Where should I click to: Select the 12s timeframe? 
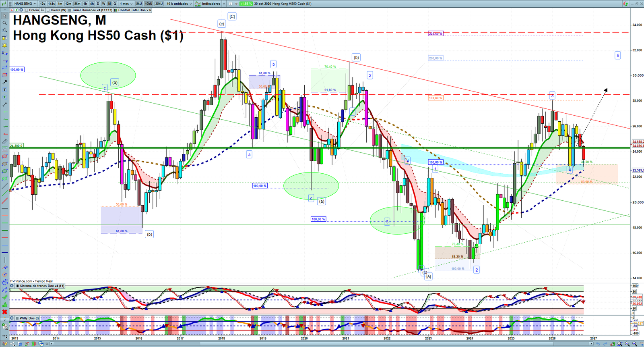tap(42, 4)
